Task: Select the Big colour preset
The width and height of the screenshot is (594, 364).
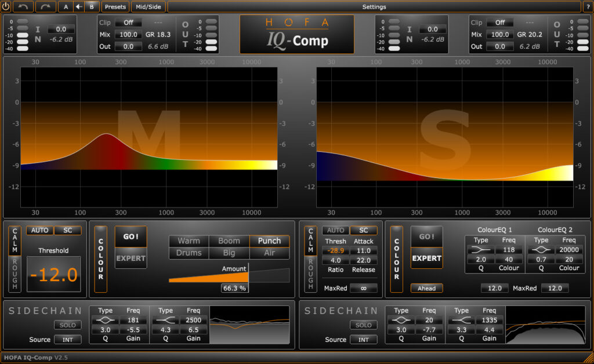Action: [x=229, y=253]
